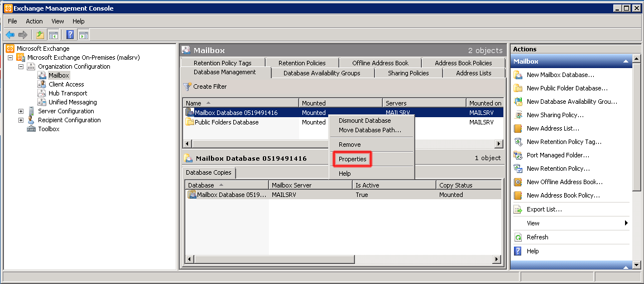Click the New Retention Policy icon
Viewport: 644px width, 284px height.
(x=518, y=169)
